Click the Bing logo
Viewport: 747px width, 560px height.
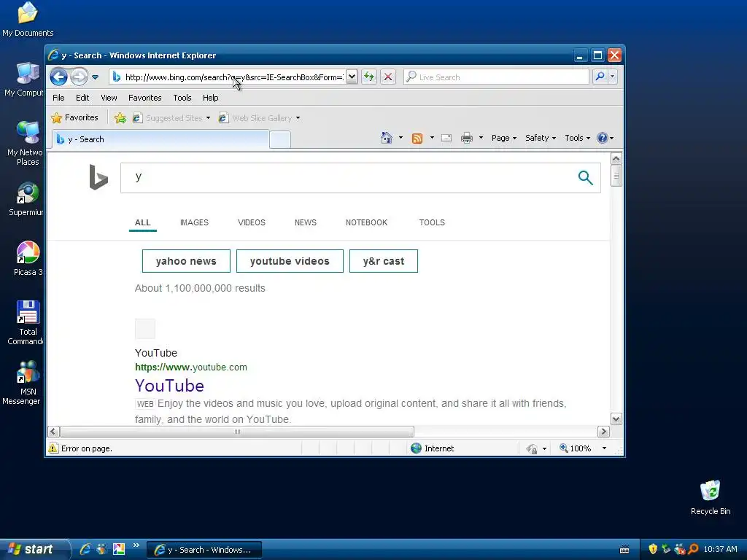click(98, 177)
